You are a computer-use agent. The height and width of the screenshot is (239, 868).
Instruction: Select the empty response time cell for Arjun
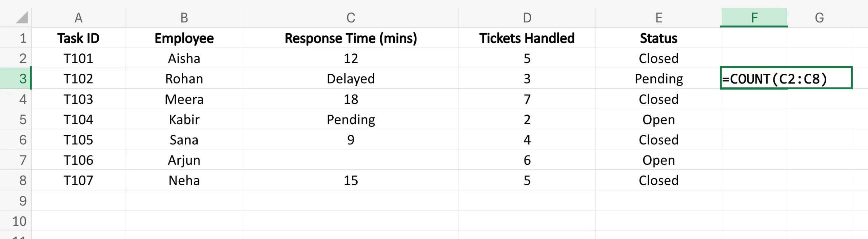pyautogui.click(x=351, y=160)
